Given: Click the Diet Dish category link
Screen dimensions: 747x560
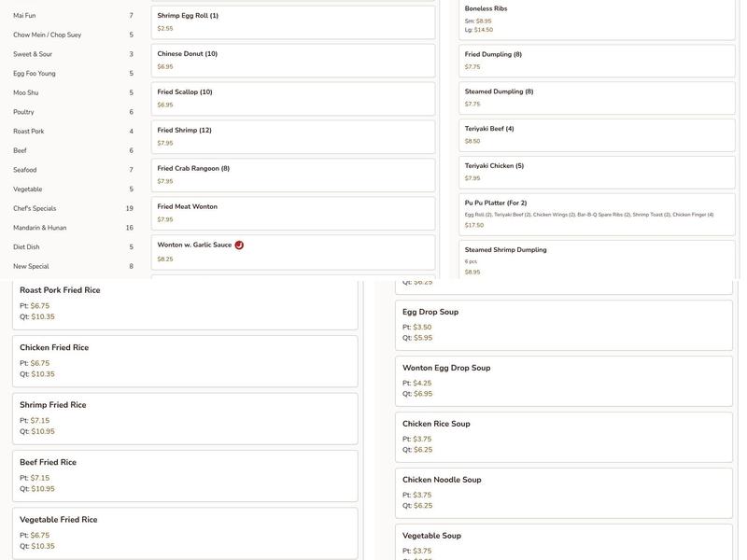Looking at the screenshot, I should pyautogui.click(x=27, y=247).
